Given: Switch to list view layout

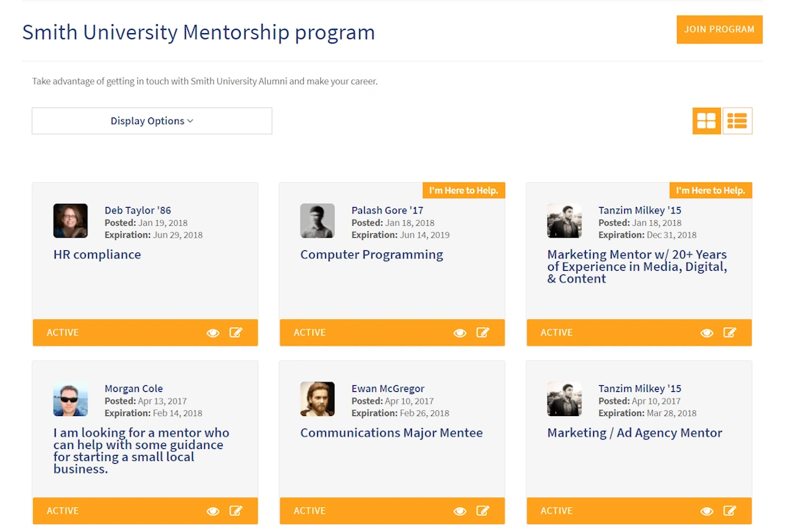Looking at the screenshot, I should pos(737,121).
